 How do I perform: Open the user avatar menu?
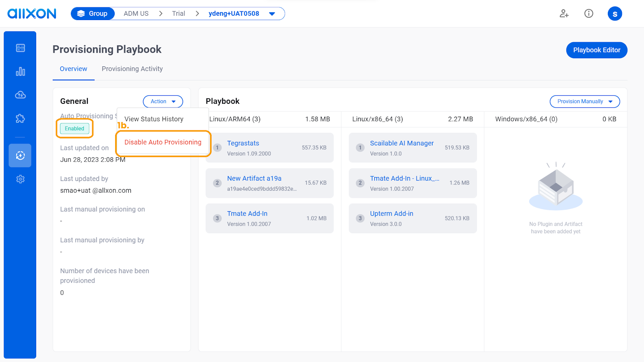click(615, 14)
